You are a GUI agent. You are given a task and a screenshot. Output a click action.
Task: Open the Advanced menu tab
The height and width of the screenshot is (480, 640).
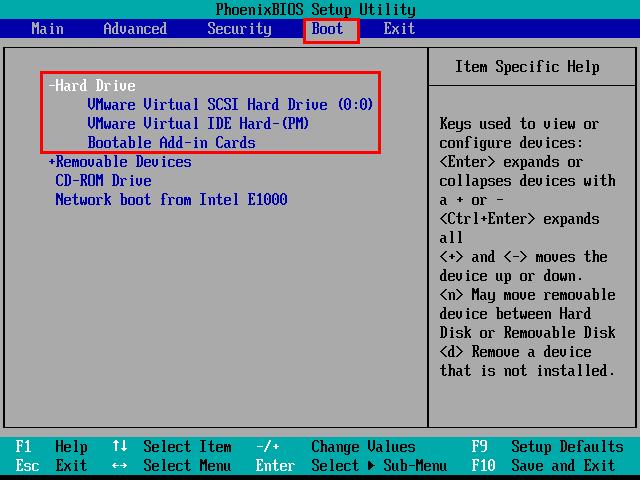click(x=135, y=28)
